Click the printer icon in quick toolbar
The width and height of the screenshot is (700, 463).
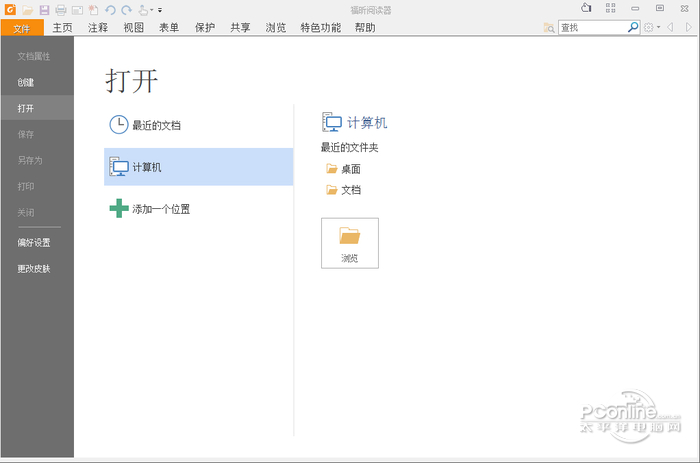tap(61, 10)
